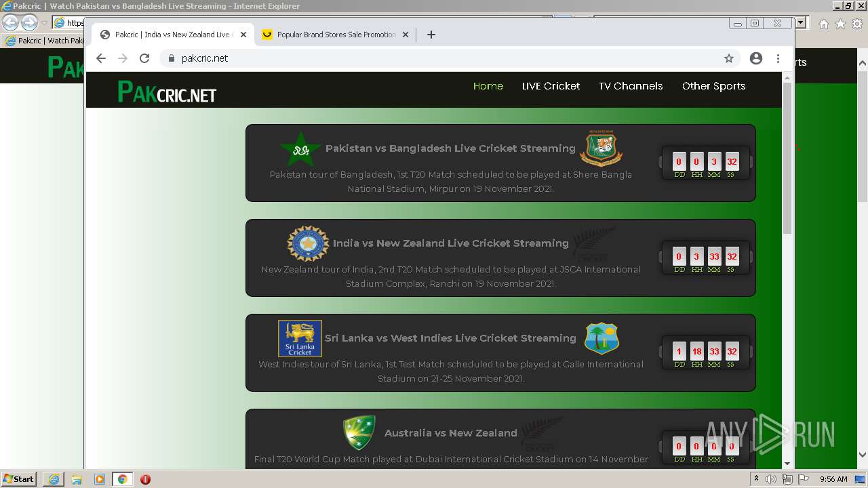Select the Internet Explorer Pakcric tab

coord(43,41)
